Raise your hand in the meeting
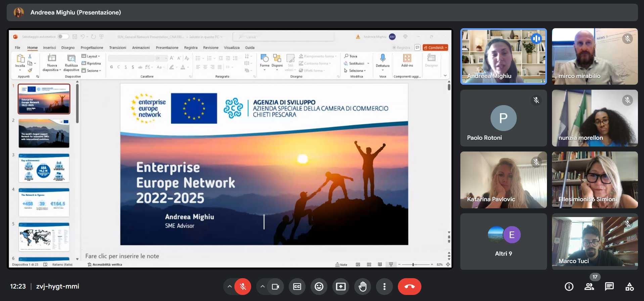Screen dimensions: 644x301 [x=363, y=287]
